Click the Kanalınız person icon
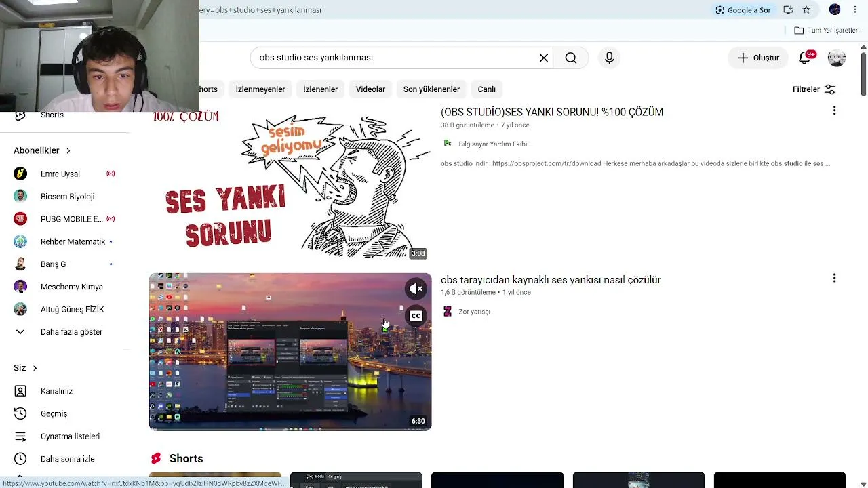868x488 pixels. [x=20, y=391]
